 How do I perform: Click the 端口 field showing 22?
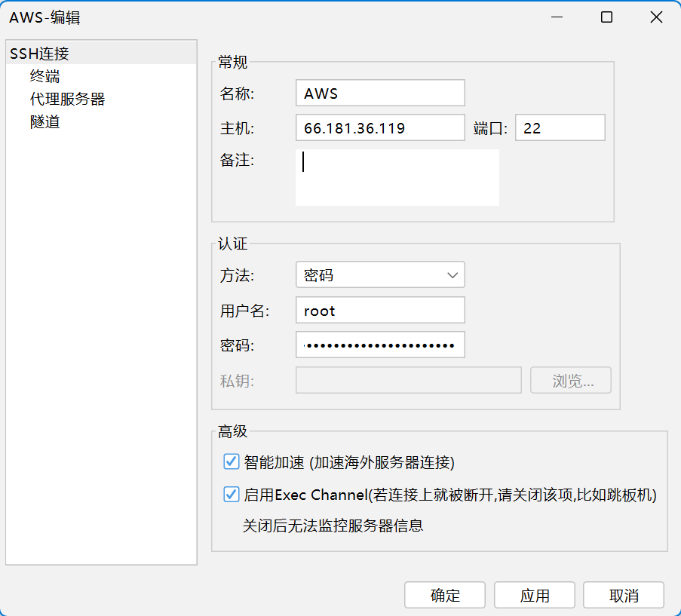pos(560,128)
